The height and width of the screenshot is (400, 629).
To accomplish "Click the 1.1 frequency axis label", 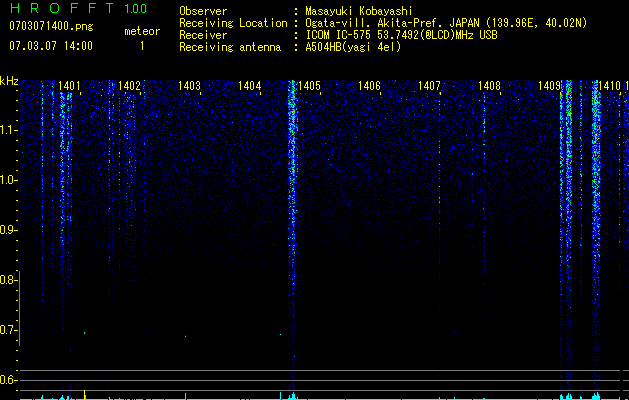I will click(x=7, y=130).
